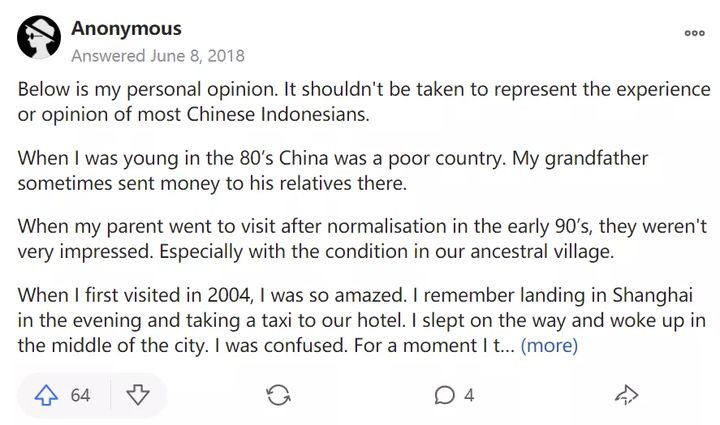Open the three-dot more options menu
Viewport: 720px width, 425px height.
(x=694, y=33)
